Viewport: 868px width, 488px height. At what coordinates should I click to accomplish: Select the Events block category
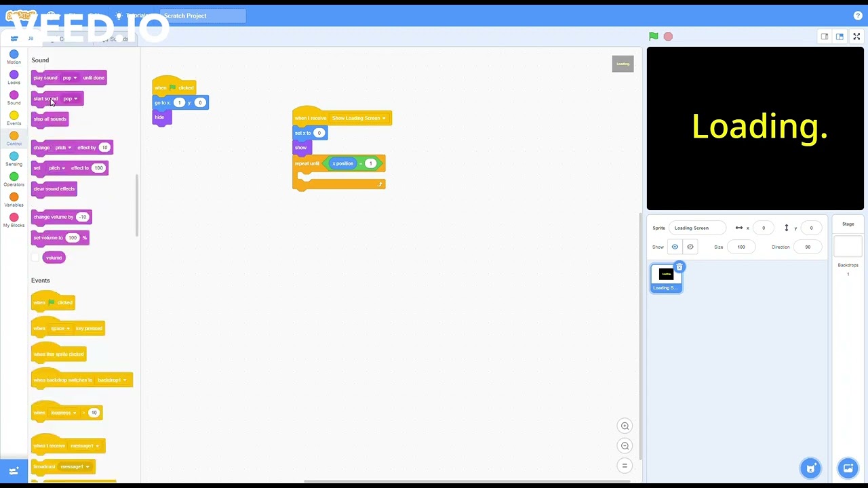[x=14, y=118]
